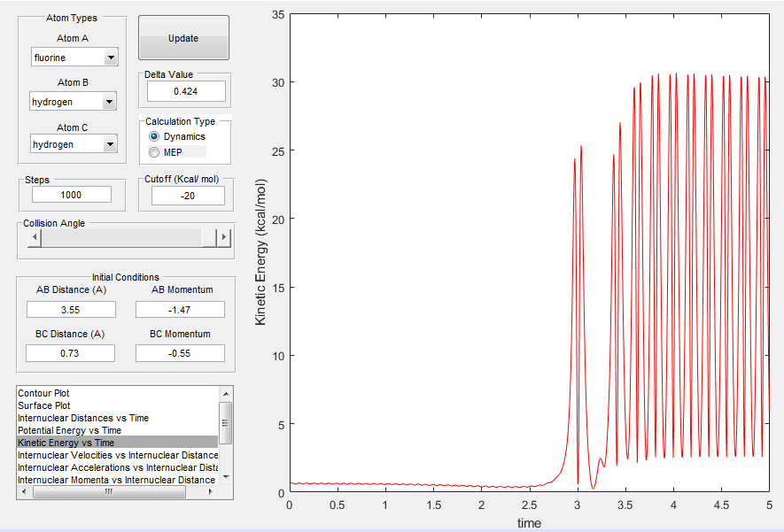Select Potential Energy vs Time
This screenshot has height=532, width=784.
coord(118,430)
